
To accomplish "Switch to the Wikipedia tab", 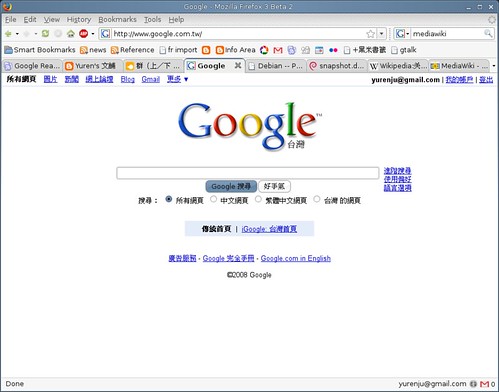I will point(398,66).
